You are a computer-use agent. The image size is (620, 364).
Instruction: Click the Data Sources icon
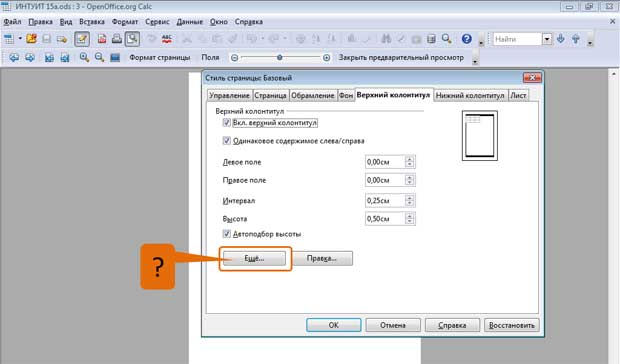(431, 39)
